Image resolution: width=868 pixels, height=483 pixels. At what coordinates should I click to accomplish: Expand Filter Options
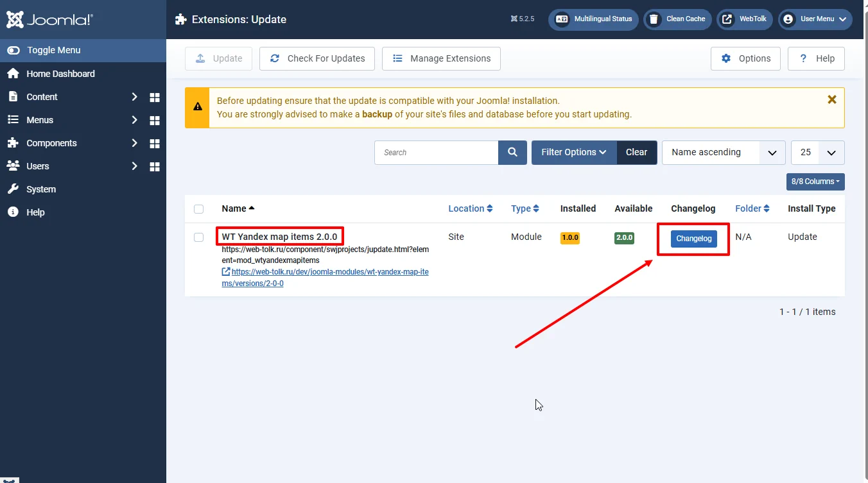pos(574,153)
